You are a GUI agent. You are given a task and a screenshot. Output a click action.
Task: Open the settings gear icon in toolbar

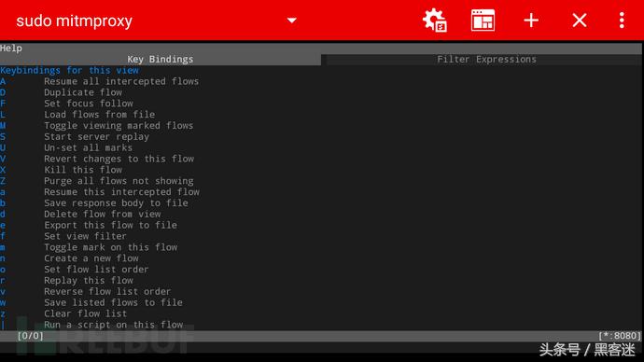click(x=435, y=21)
